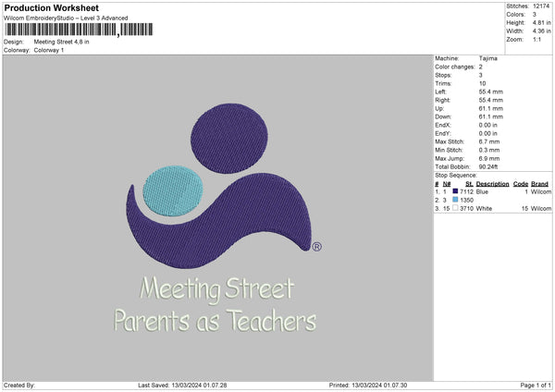555x392 pixels.
Task: Click the Max Jump value 6.9 mm
Action: coord(489,158)
